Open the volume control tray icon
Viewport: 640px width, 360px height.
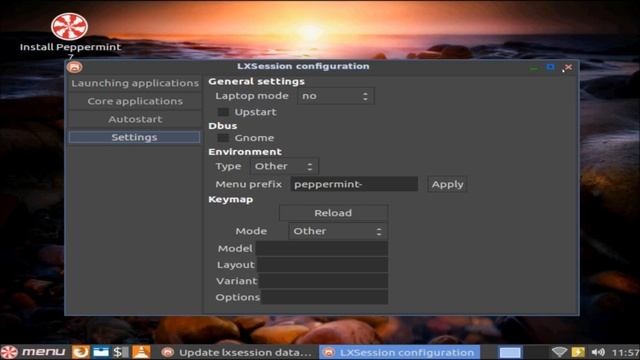598,352
